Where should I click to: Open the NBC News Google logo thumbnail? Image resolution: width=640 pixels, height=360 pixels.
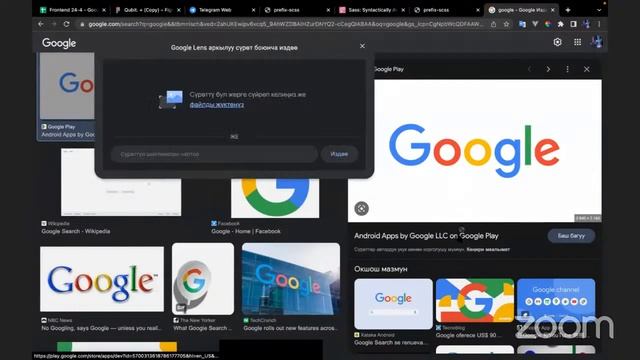point(102,279)
